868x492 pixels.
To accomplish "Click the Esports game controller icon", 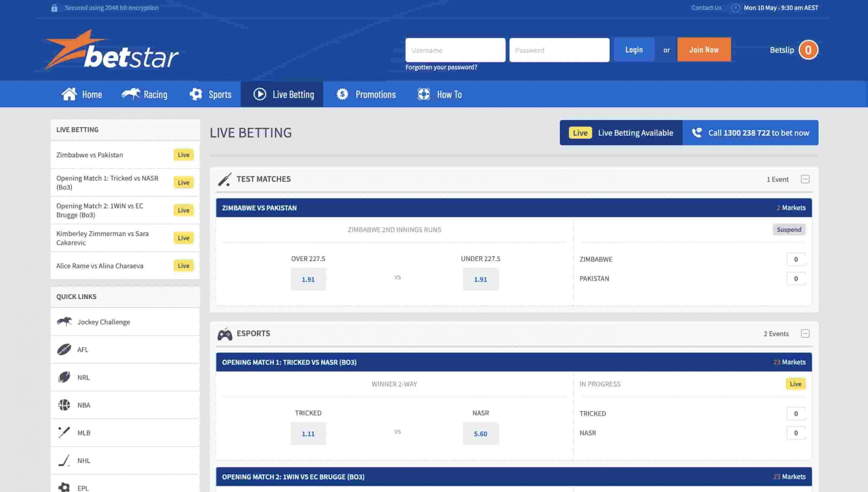I will point(224,334).
